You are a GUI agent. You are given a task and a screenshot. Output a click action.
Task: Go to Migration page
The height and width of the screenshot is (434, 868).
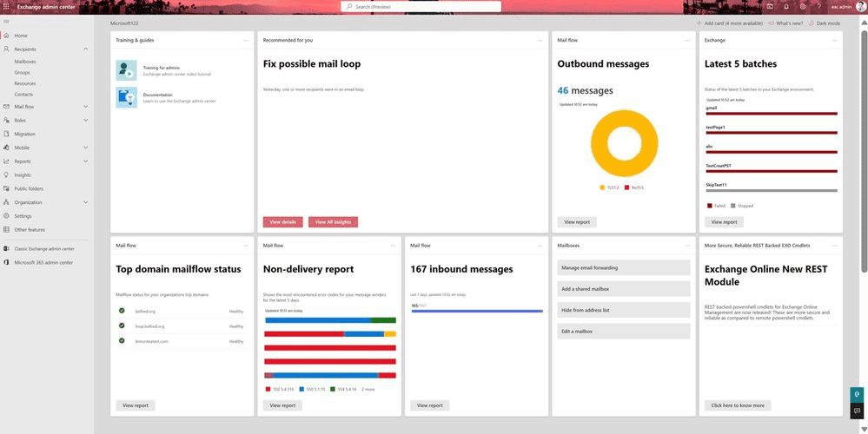[x=25, y=134]
